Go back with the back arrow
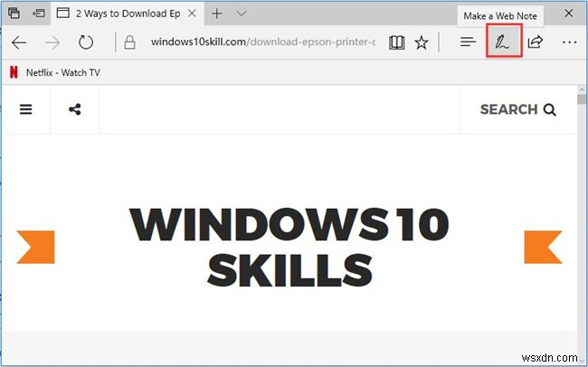The height and width of the screenshot is (367, 588). pyautogui.click(x=19, y=42)
